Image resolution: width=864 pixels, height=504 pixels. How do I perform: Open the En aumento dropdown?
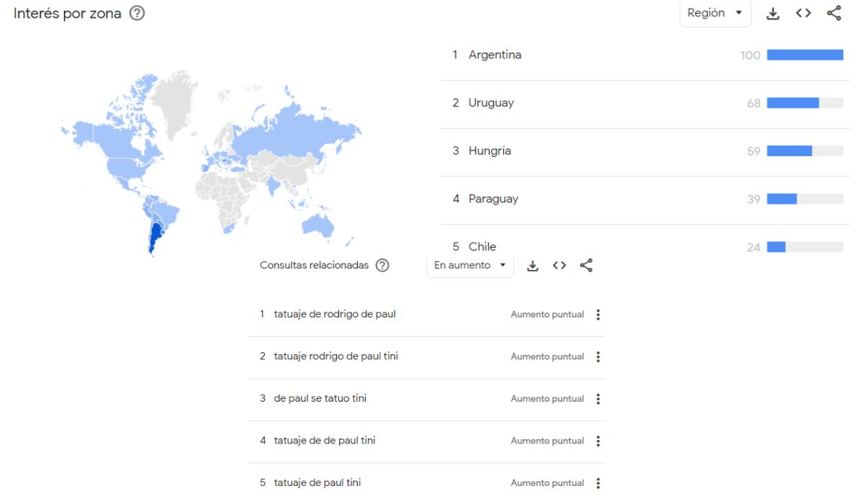469,265
